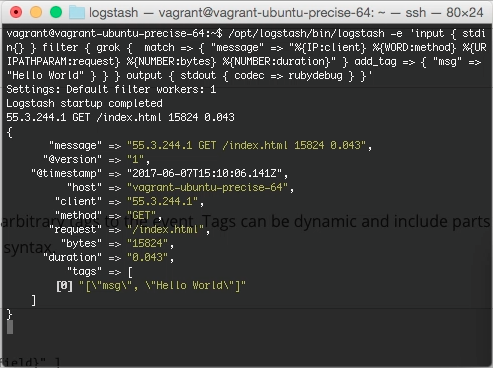
Task: Click the terminal cursor block
Action: 10,327
